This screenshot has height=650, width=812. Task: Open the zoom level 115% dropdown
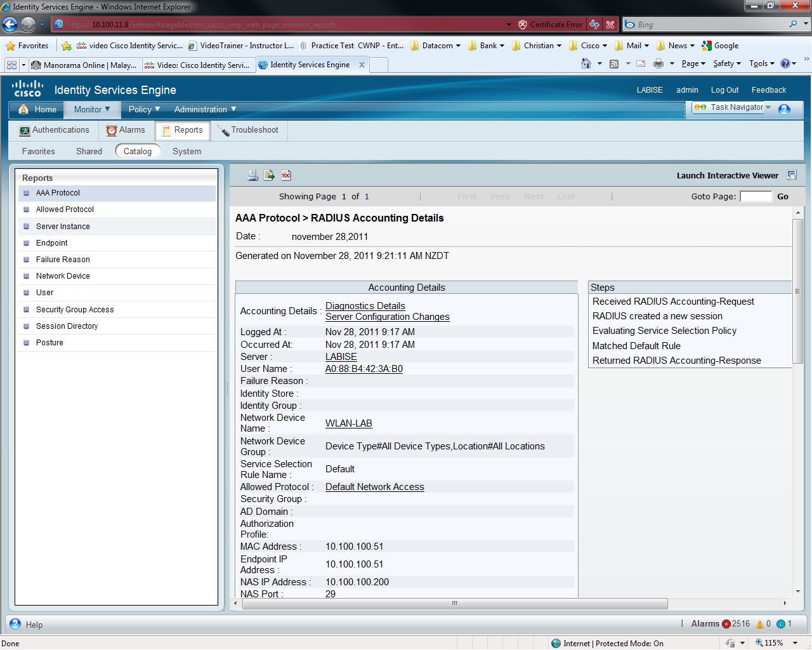(795, 643)
